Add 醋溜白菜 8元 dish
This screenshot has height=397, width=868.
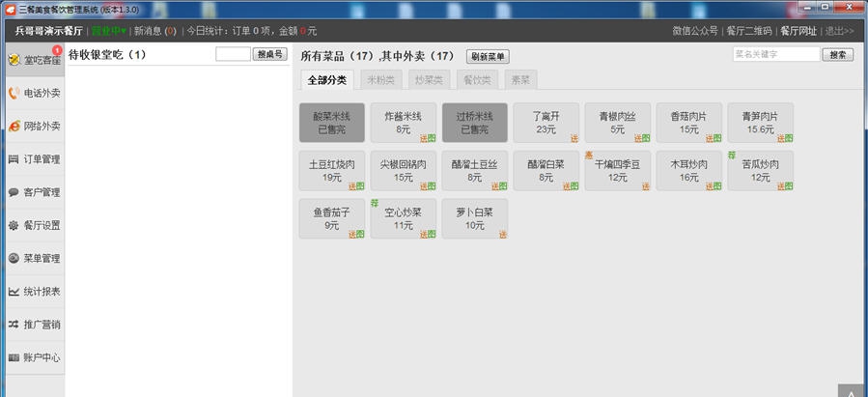click(546, 171)
